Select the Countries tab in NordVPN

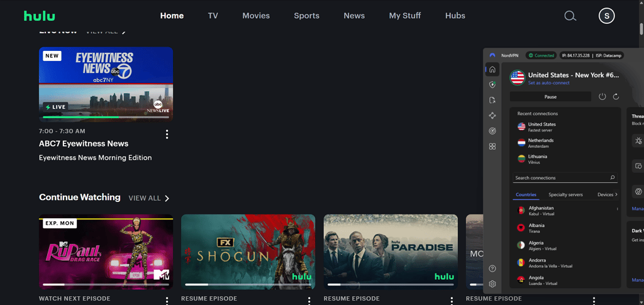point(526,194)
